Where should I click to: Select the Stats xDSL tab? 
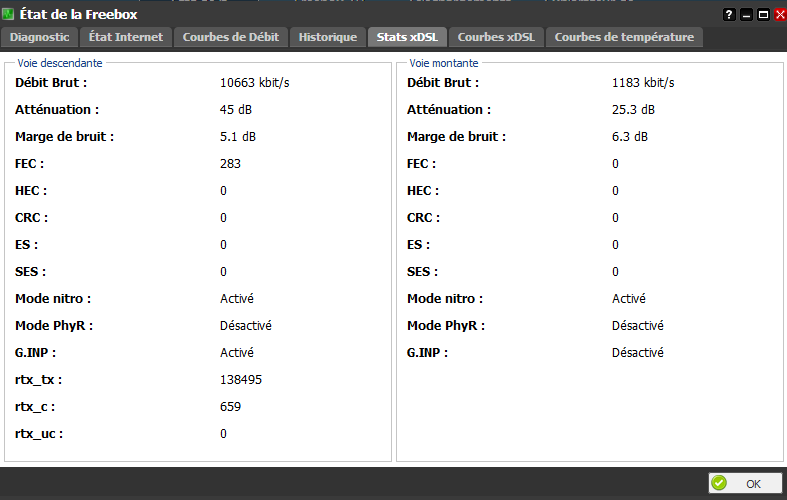pyautogui.click(x=407, y=37)
